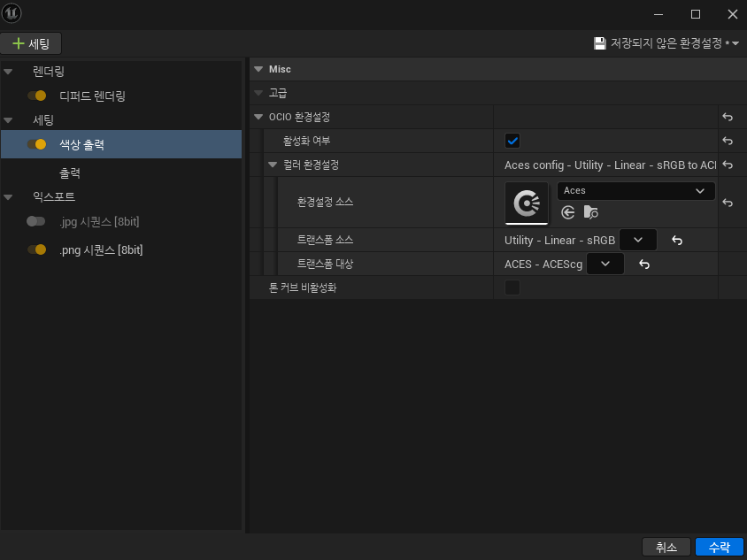
Task: Open the 저장되지 않은 환경설정 preset menu
Action: 666,43
